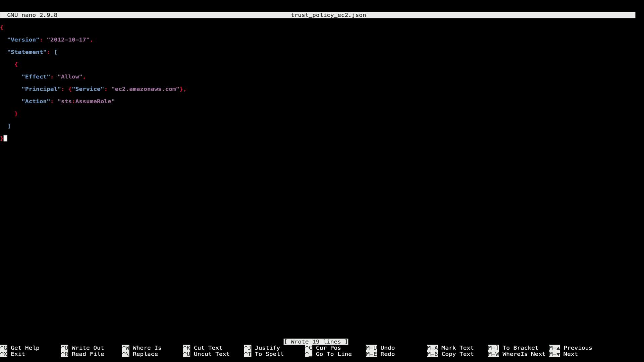Click the Cur Pos shortcut label

tap(328, 348)
